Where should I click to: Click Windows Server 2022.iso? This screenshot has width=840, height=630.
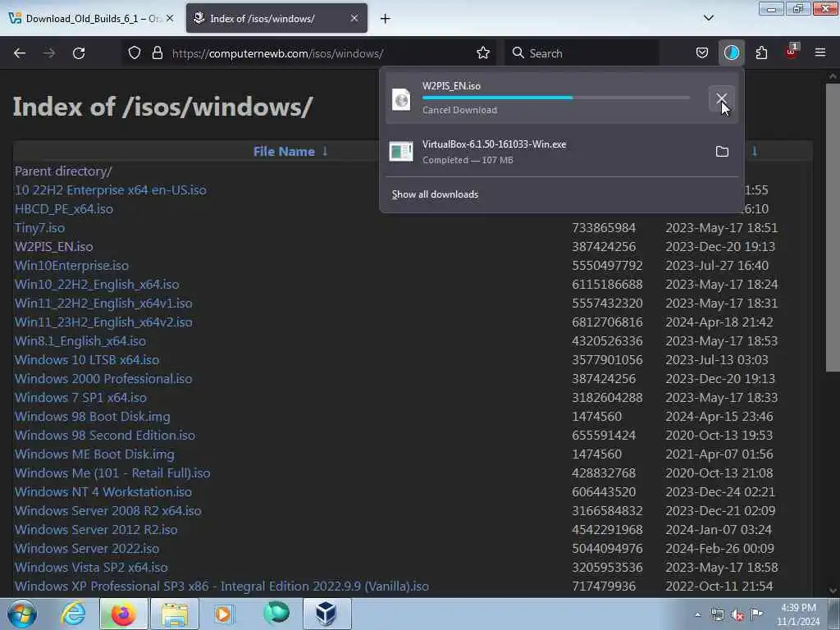(87, 549)
